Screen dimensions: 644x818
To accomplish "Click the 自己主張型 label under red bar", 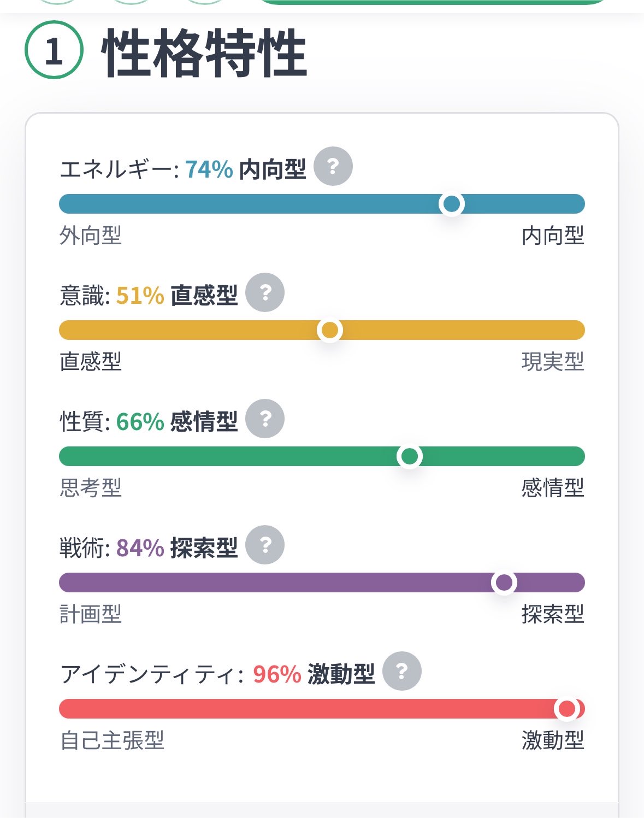I will [x=112, y=741].
